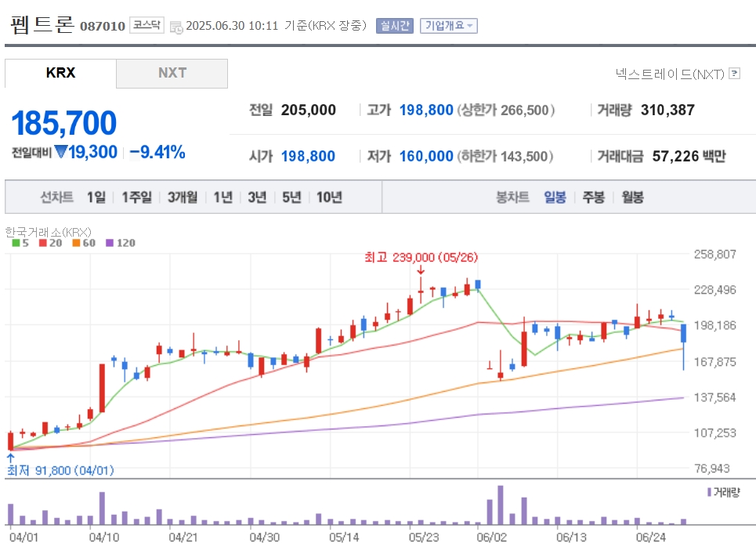The width and height of the screenshot is (756, 554).
Task: Show the 3개월 line chart
Action: pyautogui.click(x=183, y=197)
